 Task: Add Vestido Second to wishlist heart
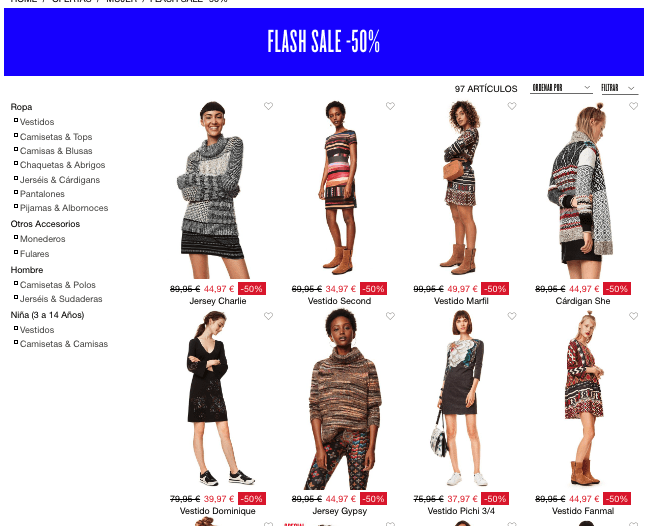(x=390, y=106)
